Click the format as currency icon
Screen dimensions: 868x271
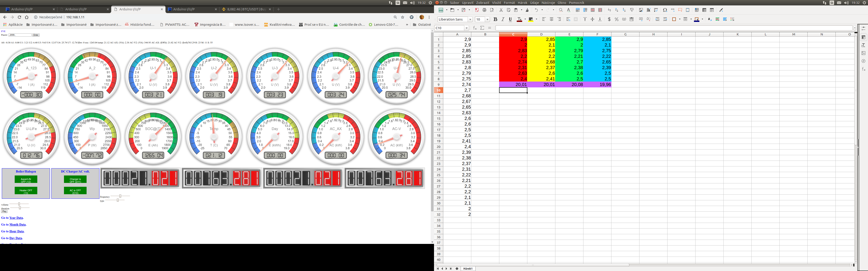pos(609,19)
